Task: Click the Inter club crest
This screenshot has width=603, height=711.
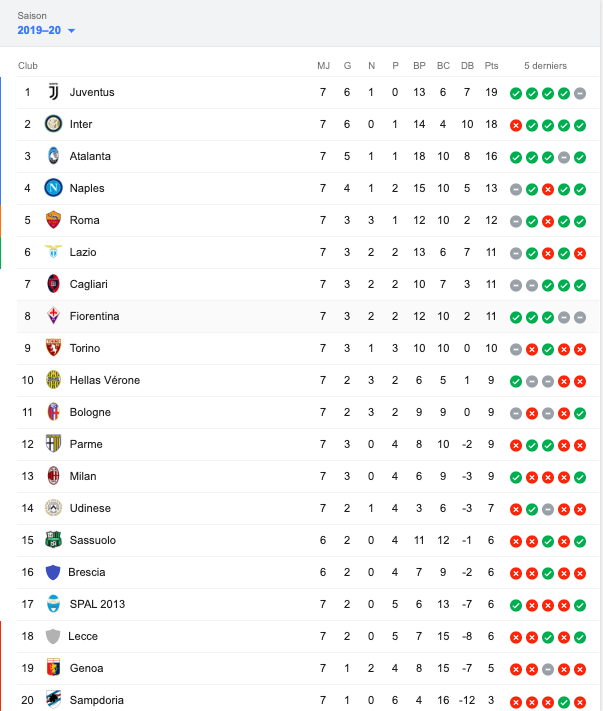Action: click(54, 124)
